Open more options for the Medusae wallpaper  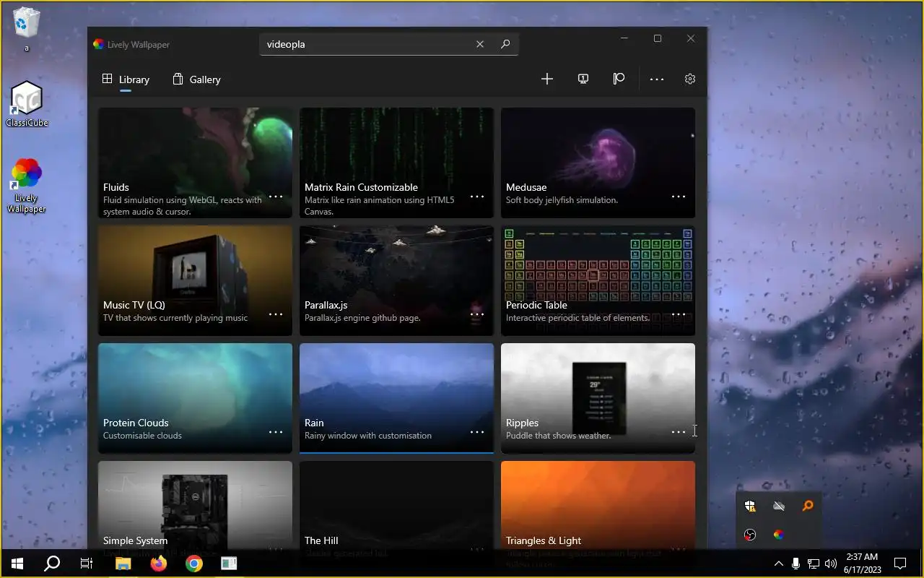pyautogui.click(x=679, y=196)
